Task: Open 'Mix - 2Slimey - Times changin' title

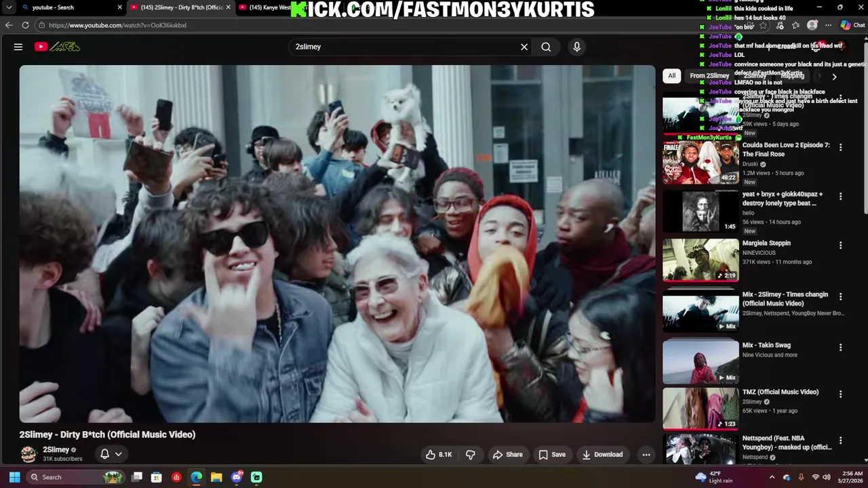Action: click(785, 299)
